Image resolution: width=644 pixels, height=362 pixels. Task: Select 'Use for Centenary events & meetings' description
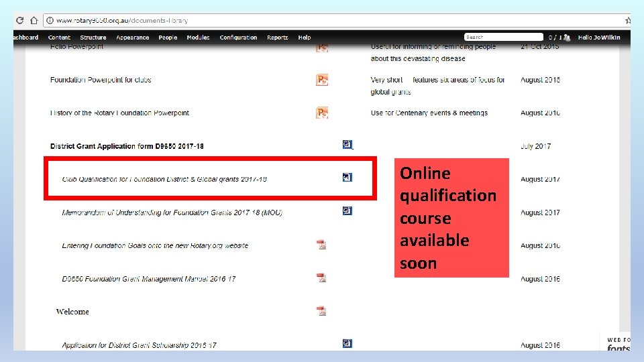click(429, 113)
